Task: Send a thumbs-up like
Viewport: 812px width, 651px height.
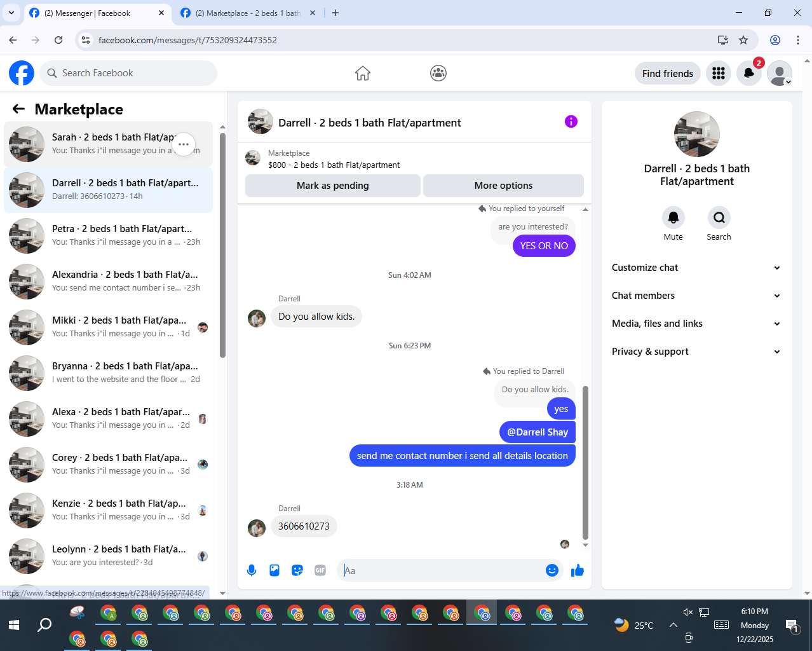Action: [x=578, y=570]
